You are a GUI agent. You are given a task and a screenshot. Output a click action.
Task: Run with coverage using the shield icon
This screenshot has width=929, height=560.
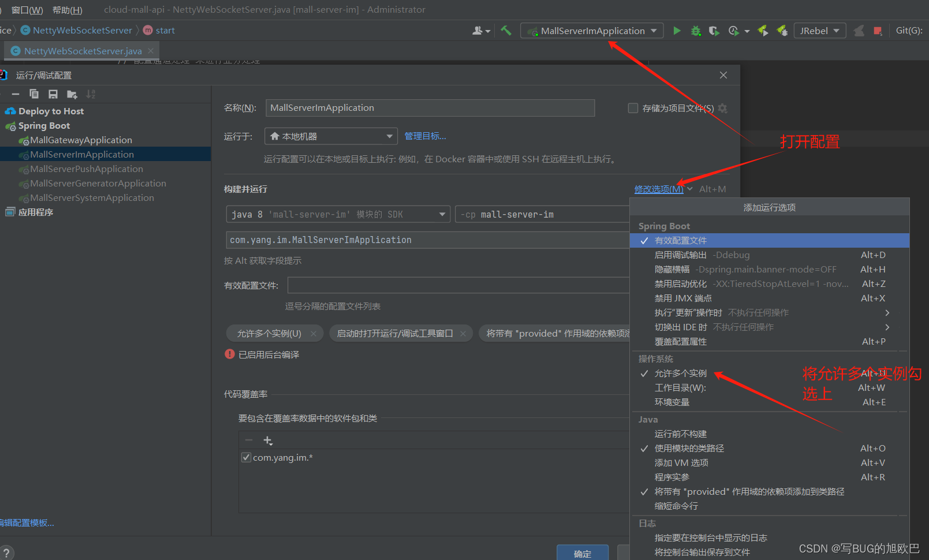pyautogui.click(x=714, y=30)
